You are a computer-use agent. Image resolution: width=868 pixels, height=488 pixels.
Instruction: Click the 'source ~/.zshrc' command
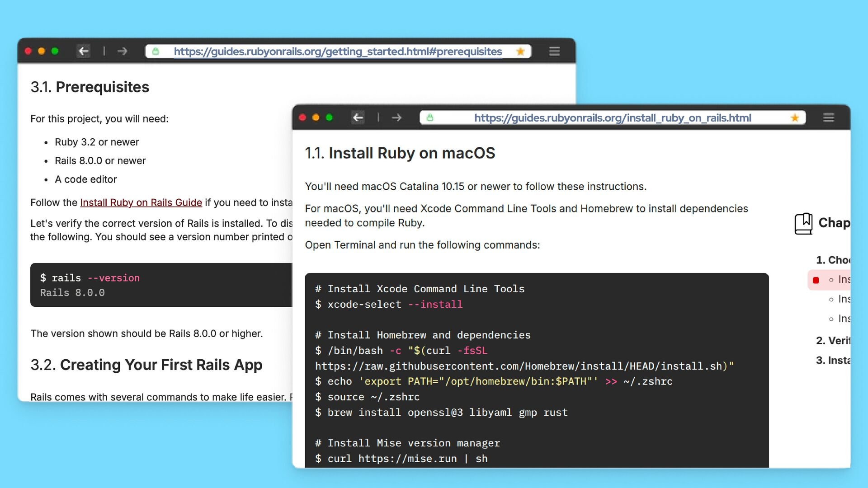tap(367, 397)
